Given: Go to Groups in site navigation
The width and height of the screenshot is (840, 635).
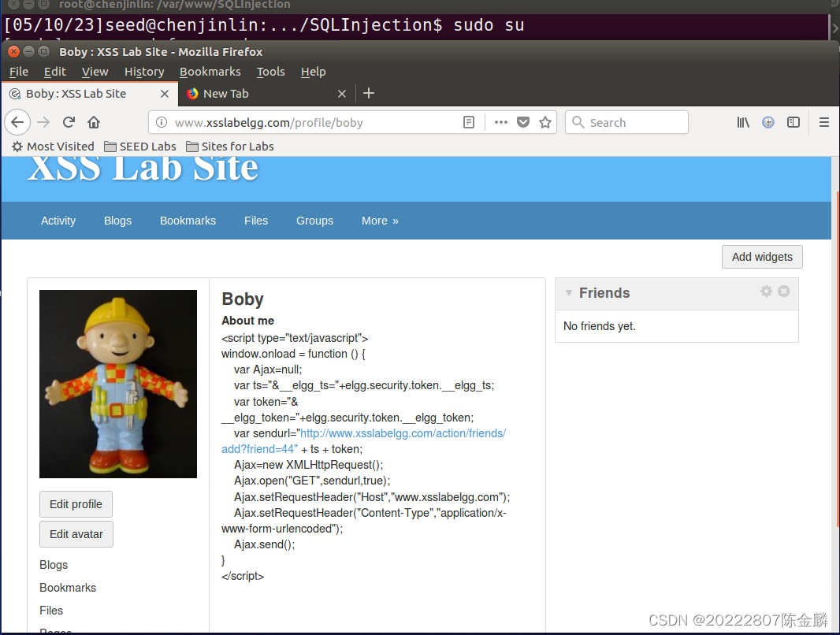Looking at the screenshot, I should [x=315, y=221].
